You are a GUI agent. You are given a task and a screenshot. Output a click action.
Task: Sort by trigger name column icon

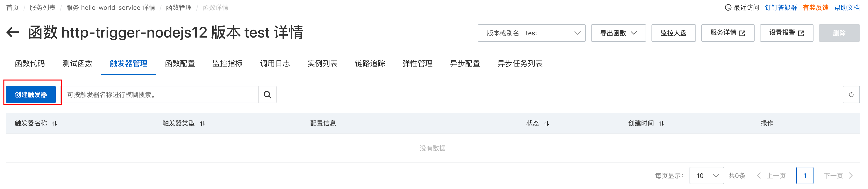tap(54, 124)
